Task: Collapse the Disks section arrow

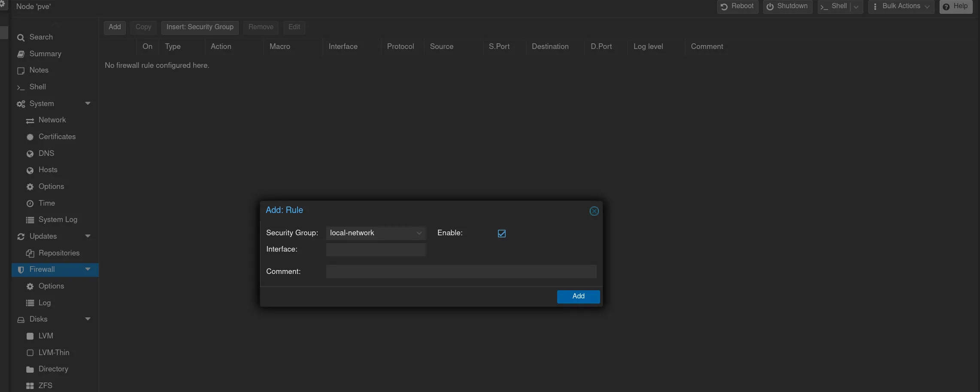Action: click(x=88, y=319)
